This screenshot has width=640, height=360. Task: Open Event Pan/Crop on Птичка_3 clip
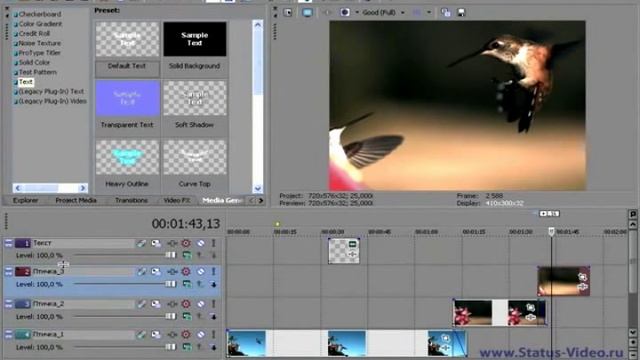(582, 278)
